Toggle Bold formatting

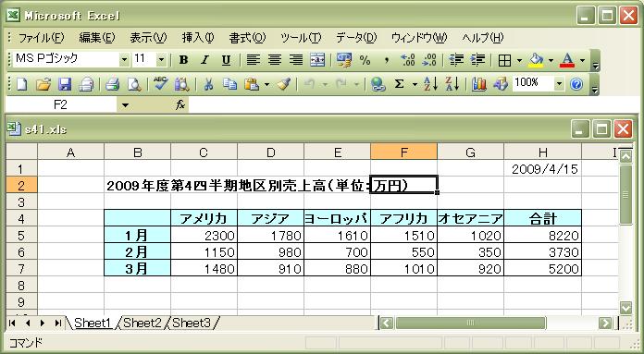[x=183, y=60]
